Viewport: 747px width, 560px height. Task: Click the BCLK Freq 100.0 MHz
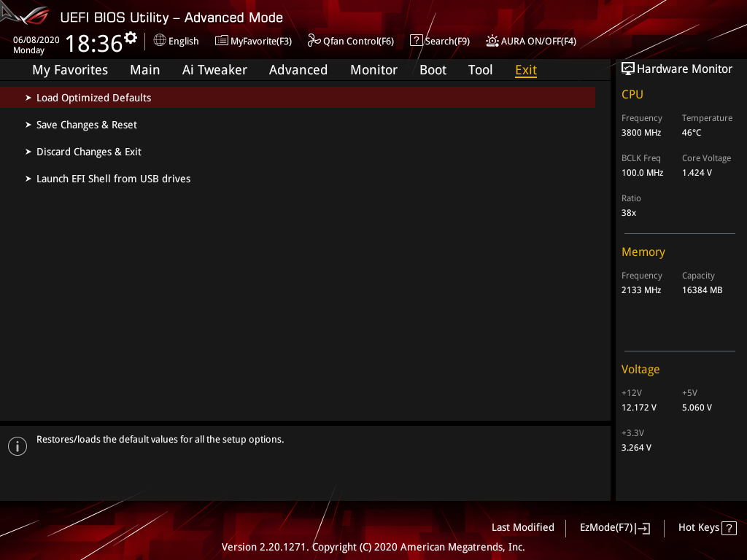642,173
